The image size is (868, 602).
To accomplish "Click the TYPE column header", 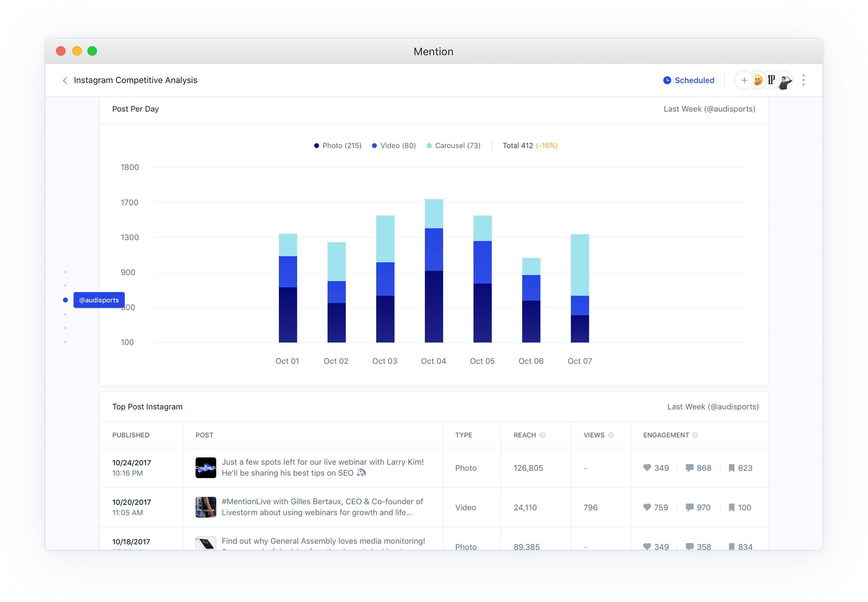I will coord(464,435).
